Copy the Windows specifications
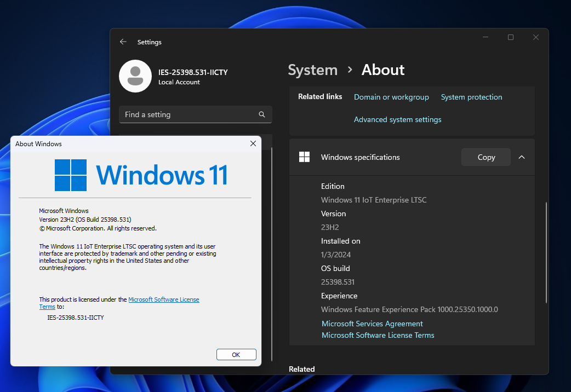Image resolution: width=571 pixels, height=392 pixels. tap(486, 157)
